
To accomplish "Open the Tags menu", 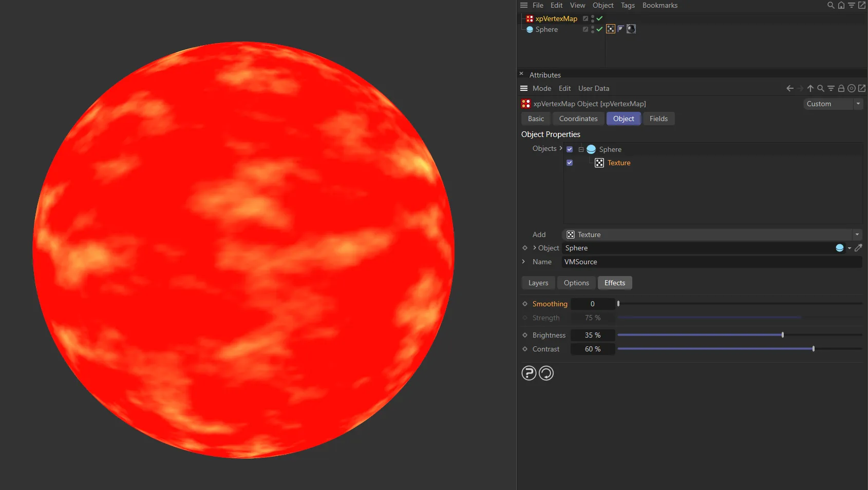I will click(x=628, y=5).
